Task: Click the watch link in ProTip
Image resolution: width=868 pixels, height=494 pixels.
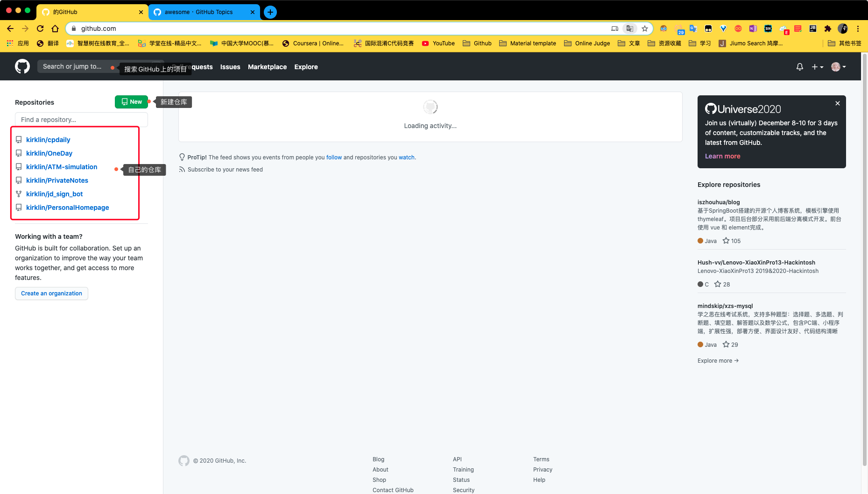Action: coord(406,158)
